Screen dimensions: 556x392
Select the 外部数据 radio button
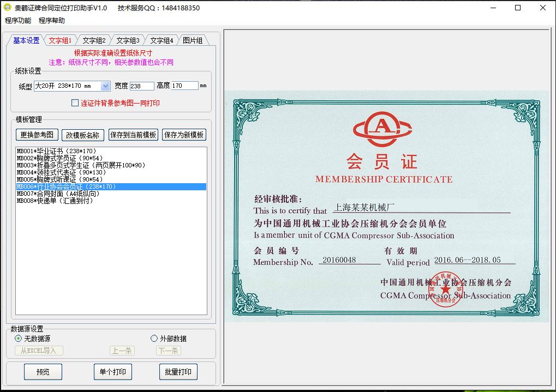tap(154, 339)
